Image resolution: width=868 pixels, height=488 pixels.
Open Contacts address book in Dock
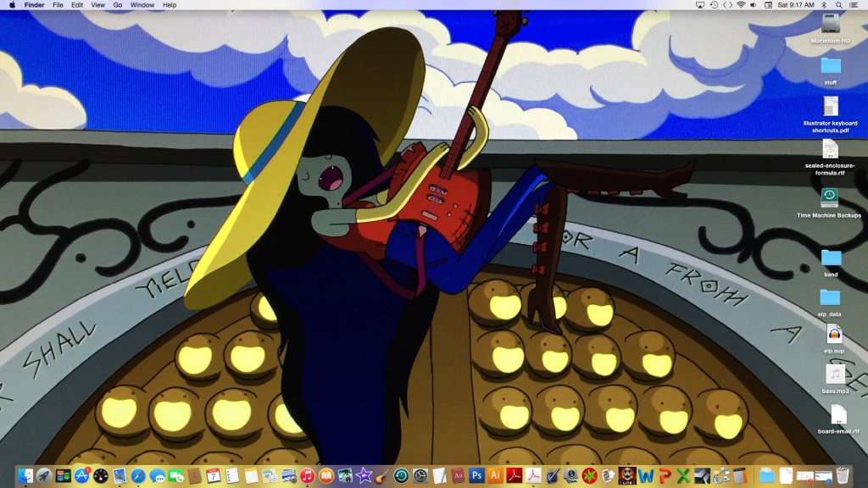(x=194, y=476)
